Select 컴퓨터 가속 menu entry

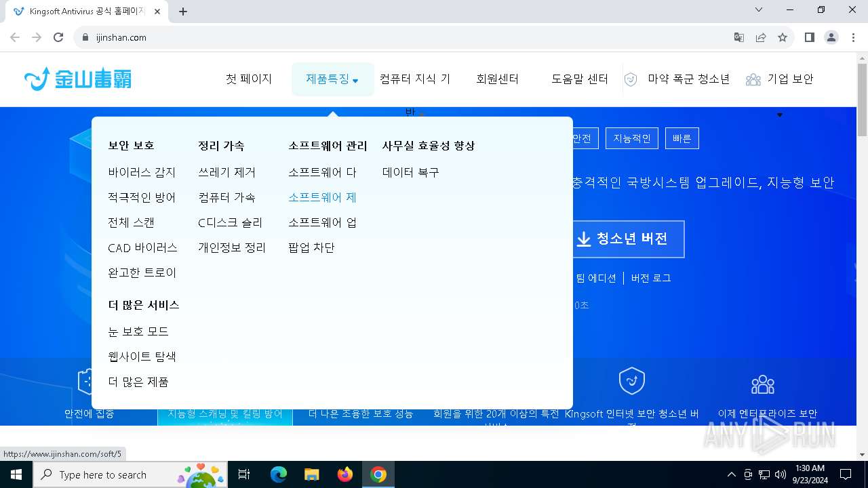point(227,197)
